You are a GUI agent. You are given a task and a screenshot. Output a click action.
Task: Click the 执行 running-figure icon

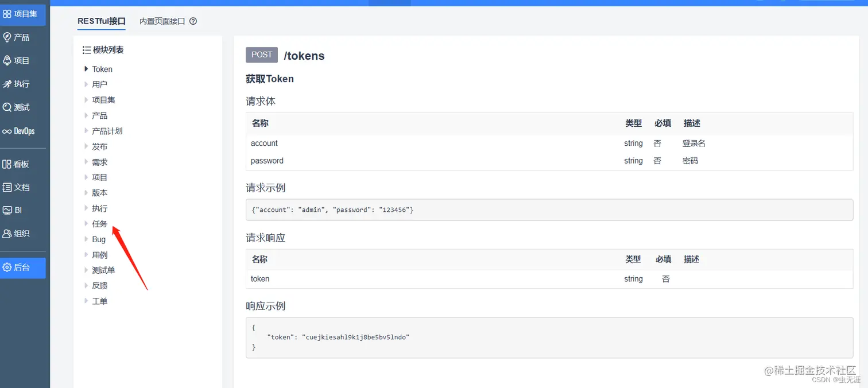pyautogui.click(x=7, y=84)
